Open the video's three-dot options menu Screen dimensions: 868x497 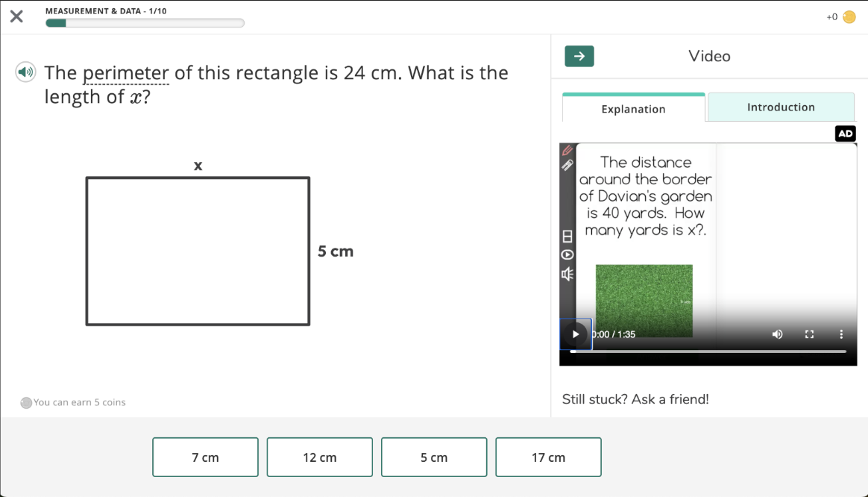point(841,334)
